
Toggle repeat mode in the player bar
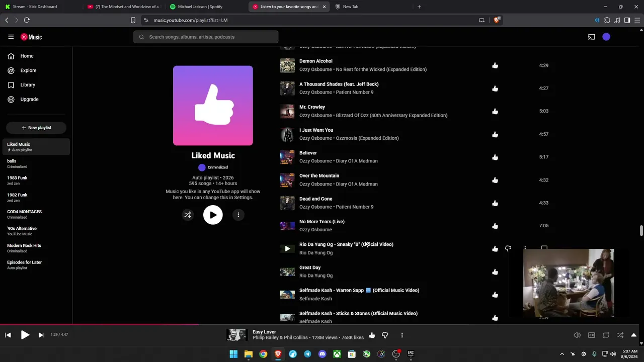point(606,335)
